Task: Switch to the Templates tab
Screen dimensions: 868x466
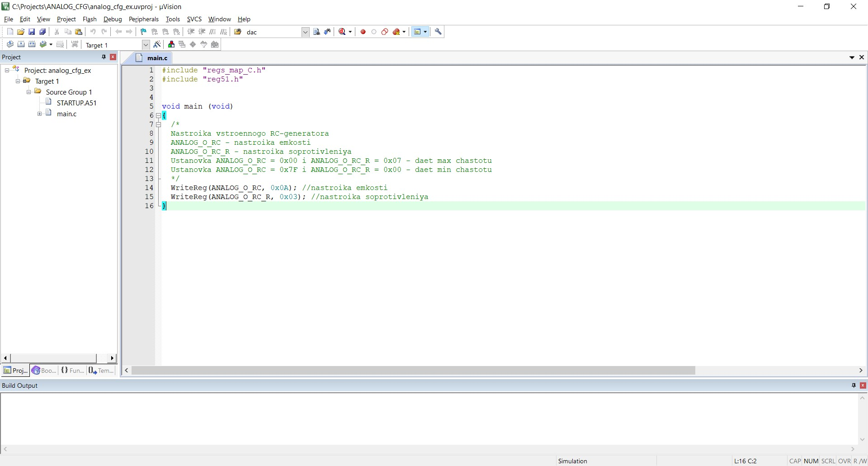Action: (x=101, y=371)
